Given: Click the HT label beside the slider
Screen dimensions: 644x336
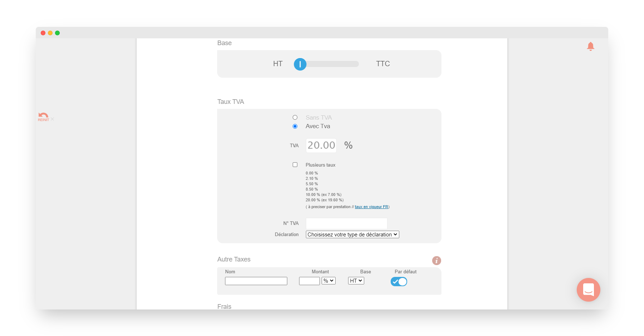Looking at the screenshot, I should (x=278, y=64).
